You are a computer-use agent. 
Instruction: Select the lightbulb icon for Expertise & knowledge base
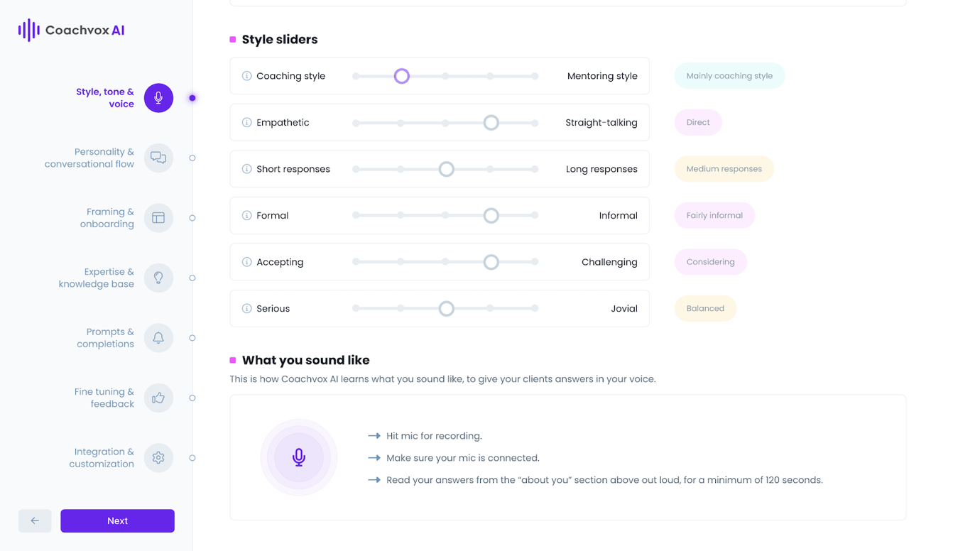pyautogui.click(x=158, y=278)
